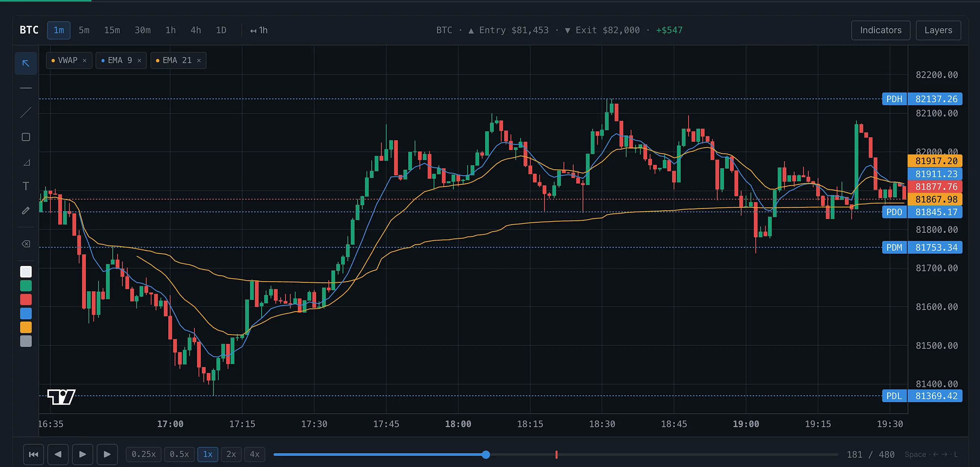Screen dimensions: 980x467
Task: Click the 82137.26 PDH price value
Action: [935, 99]
